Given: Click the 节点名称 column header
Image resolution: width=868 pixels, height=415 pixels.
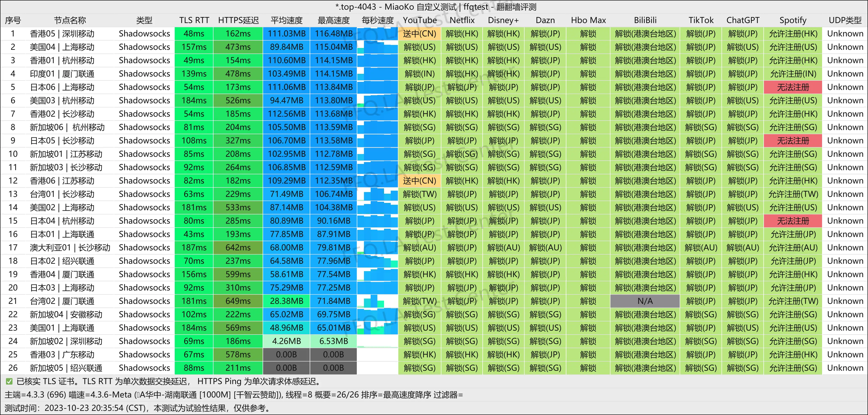Looking at the screenshot, I should (70, 20).
